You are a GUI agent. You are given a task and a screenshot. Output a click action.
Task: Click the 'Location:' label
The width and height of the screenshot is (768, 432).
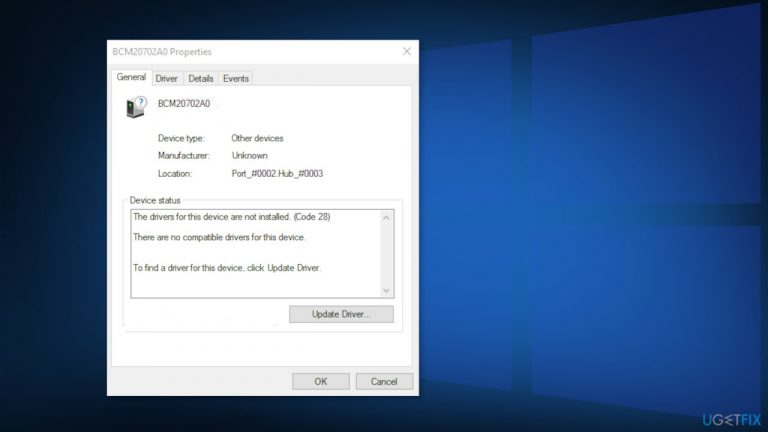(175, 174)
